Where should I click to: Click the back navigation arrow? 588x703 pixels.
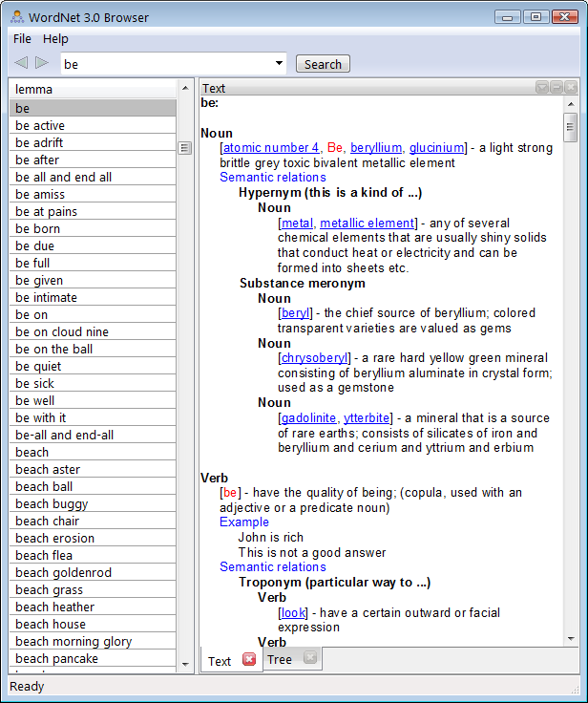click(x=21, y=63)
